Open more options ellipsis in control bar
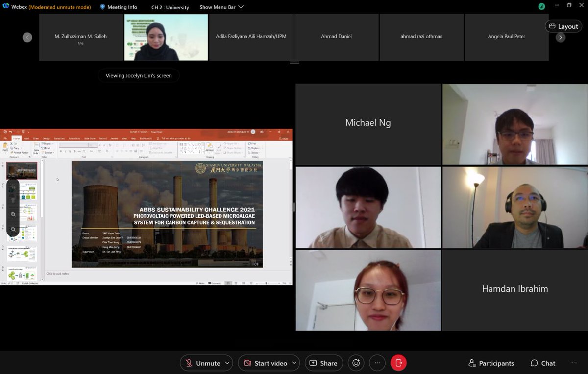Screen dimensions: 588x374 [x=377, y=363]
